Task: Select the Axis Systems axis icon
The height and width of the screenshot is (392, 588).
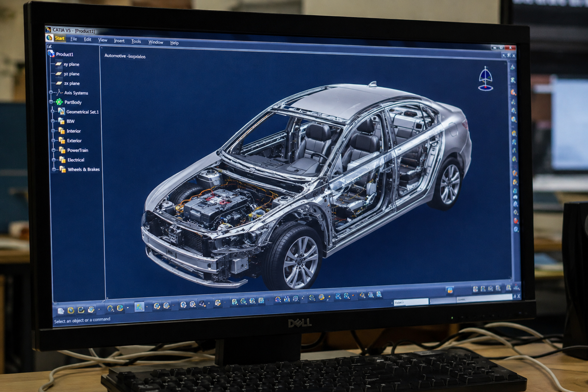Action: pyautogui.click(x=59, y=93)
